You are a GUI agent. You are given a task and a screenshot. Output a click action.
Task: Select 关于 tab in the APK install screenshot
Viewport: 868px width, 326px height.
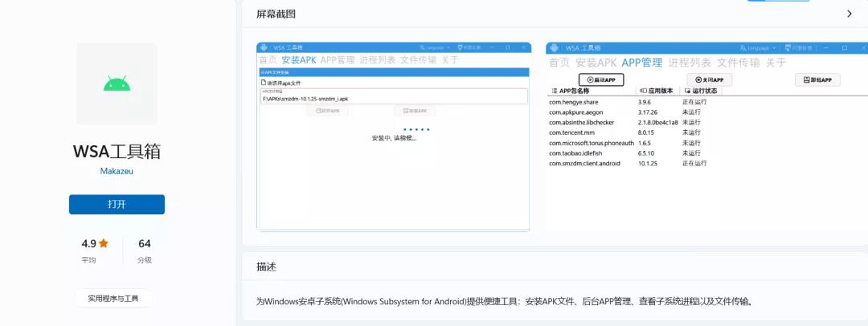pyautogui.click(x=450, y=59)
